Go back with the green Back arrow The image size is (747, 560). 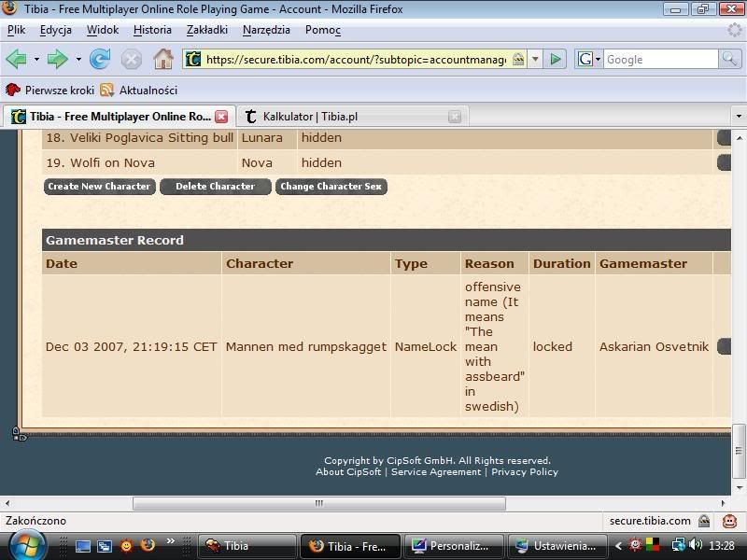(x=16, y=60)
